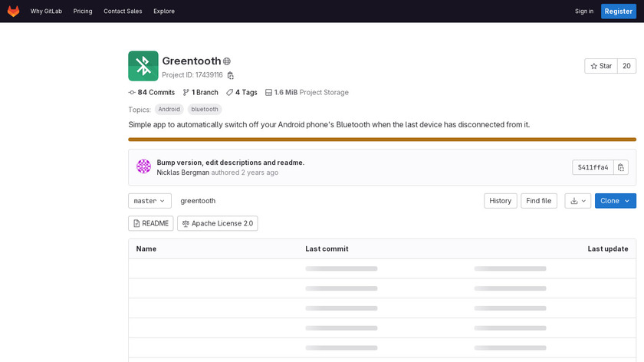The image size is (644, 362).
Task: Open the Apache License 2.0 file
Action: (x=217, y=223)
